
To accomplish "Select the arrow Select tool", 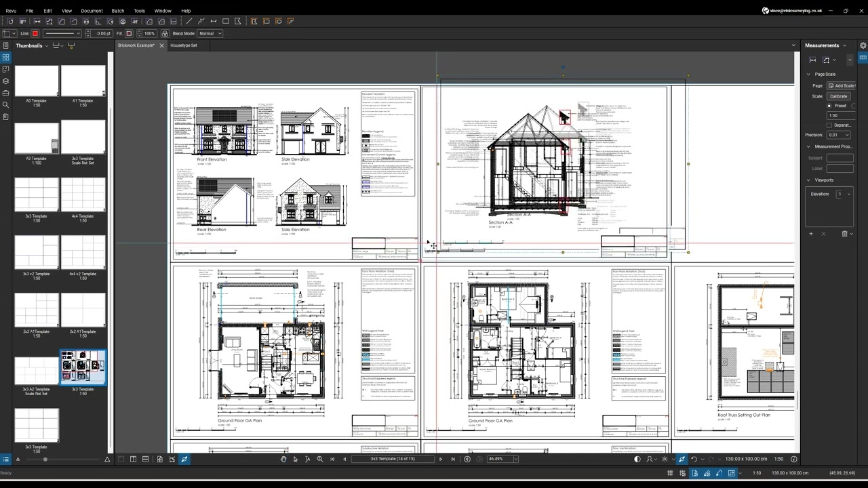I will point(295,459).
